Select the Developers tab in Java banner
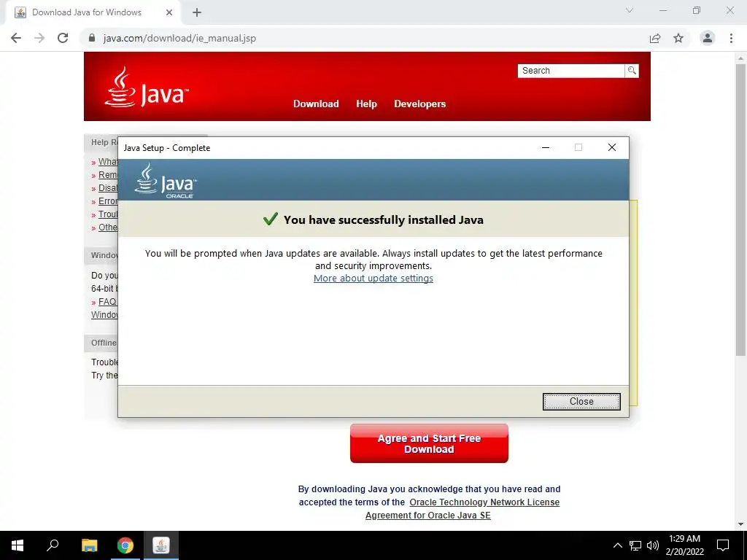747x560 pixels. tap(419, 104)
